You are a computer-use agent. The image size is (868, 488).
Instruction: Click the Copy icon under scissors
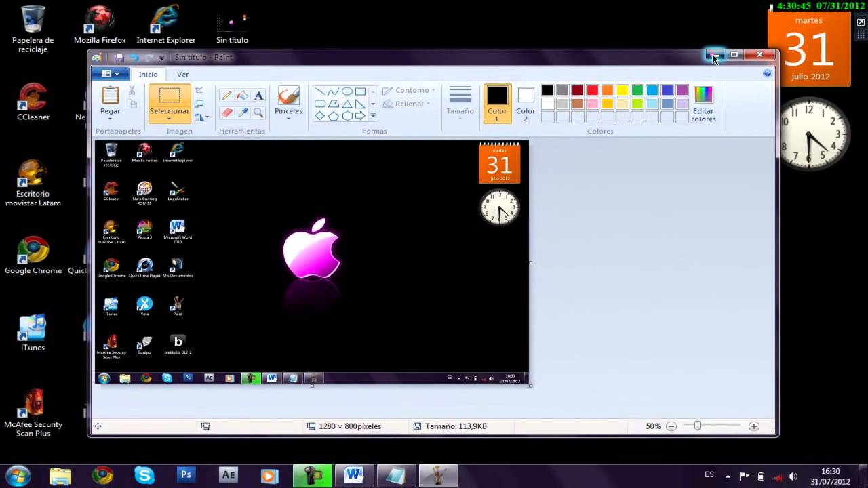coord(132,104)
